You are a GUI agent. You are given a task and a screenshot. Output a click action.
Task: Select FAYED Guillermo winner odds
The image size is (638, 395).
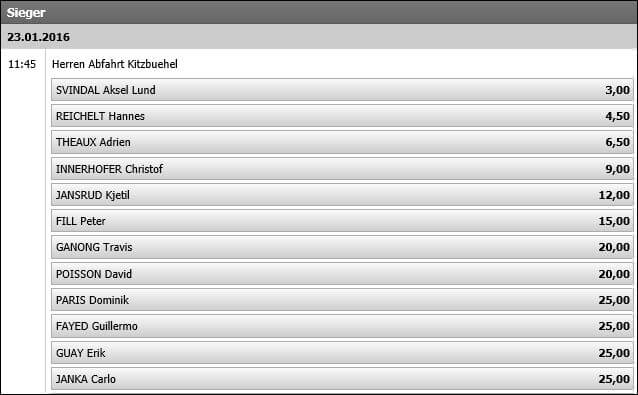tap(342, 326)
